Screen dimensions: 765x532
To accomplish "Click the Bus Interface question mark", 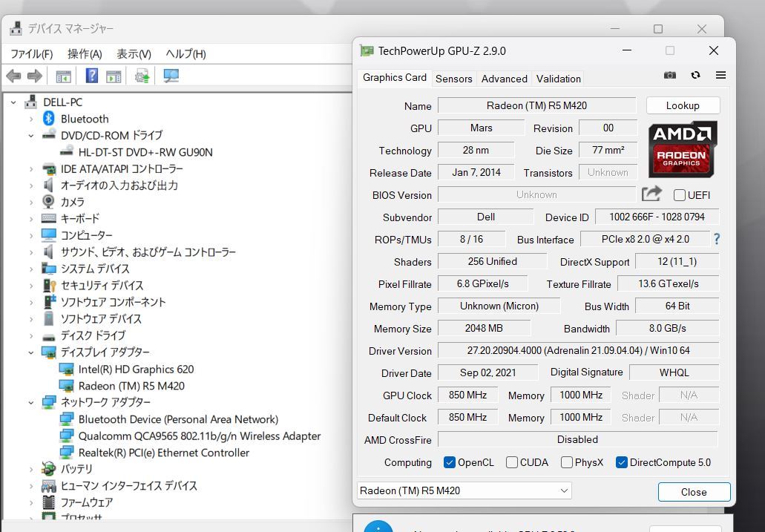I will pyautogui.click(x=717, y=239).
